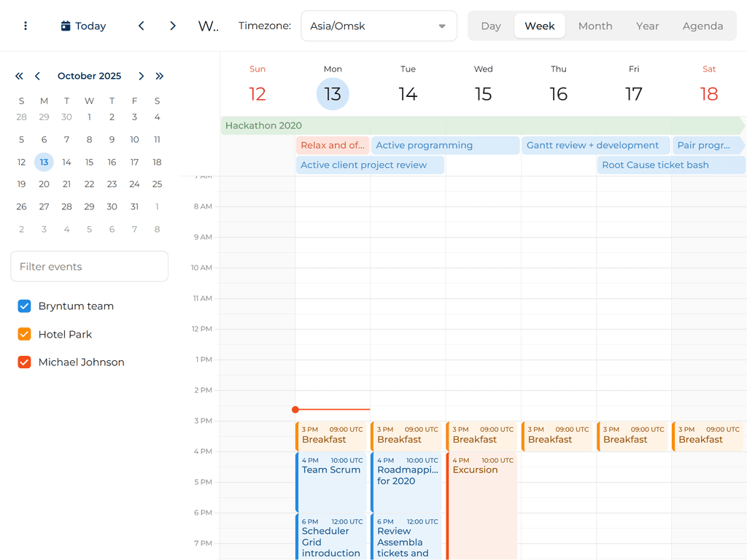Click the Today calendar button
Viewport: 747px width, 560px height.
83,26
